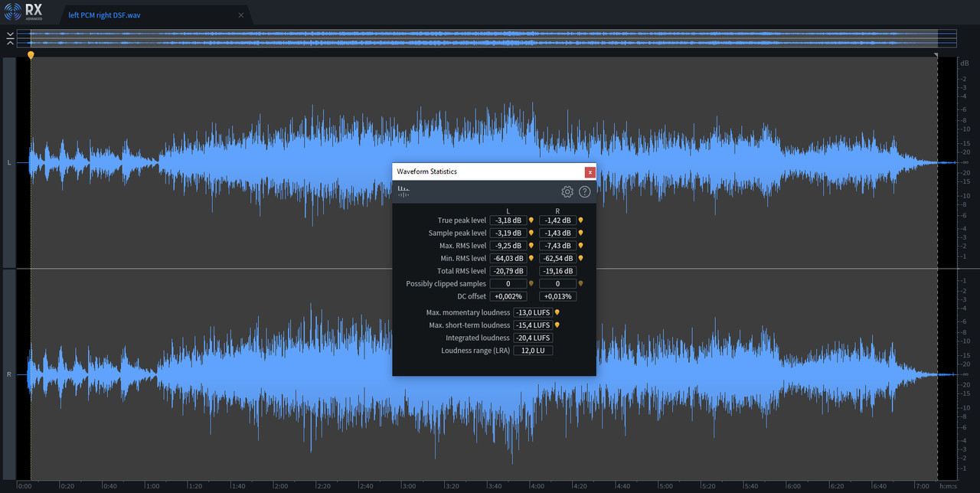
Task: Click the waveform overview navigation strip
Action: coord(487,38)
